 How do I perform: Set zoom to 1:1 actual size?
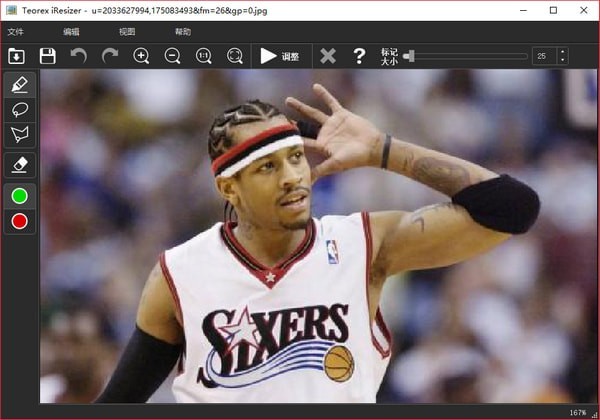pyautogui.click(x=203, y=56)
